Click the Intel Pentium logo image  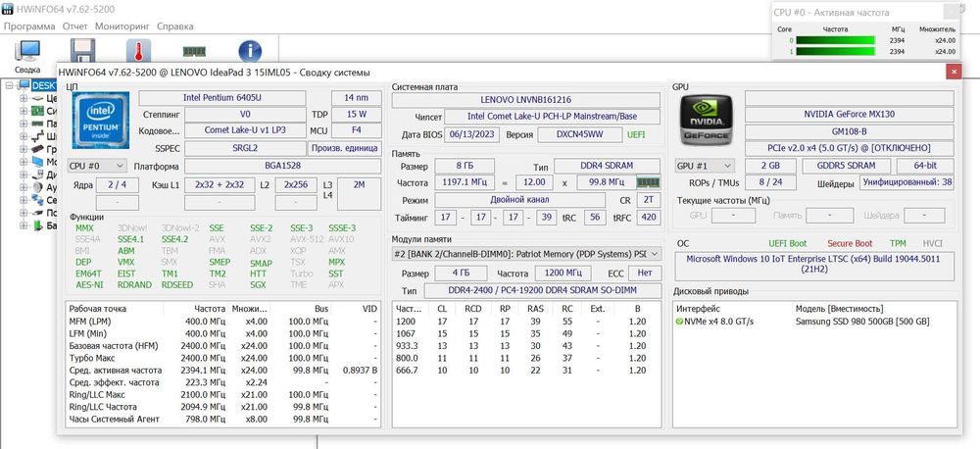[99, 122]
